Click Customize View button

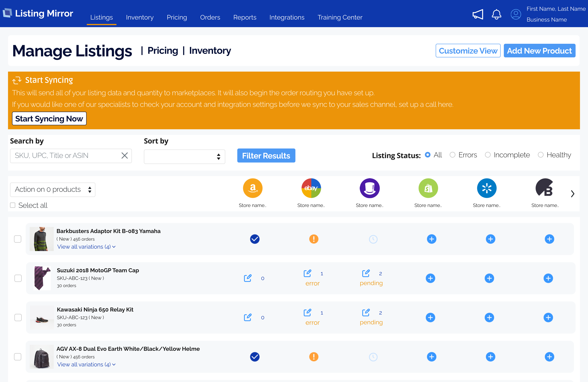468,51
